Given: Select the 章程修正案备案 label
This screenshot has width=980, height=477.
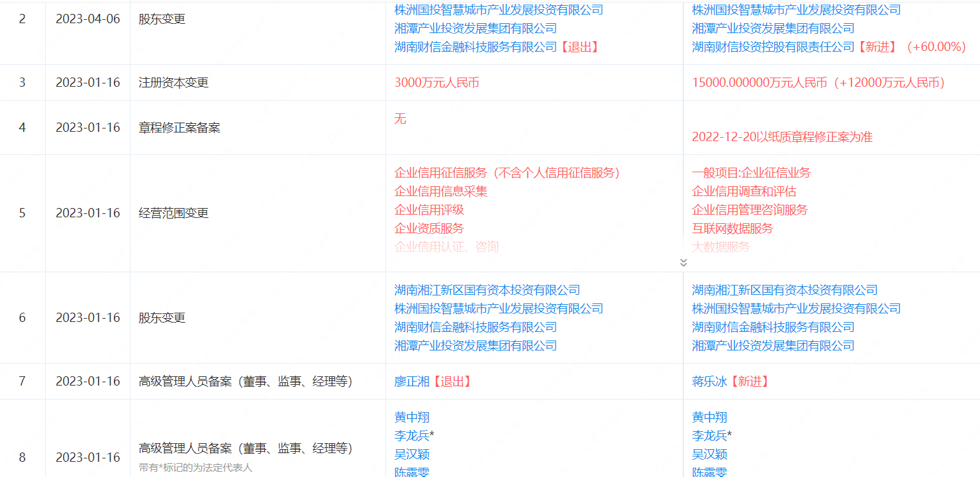Looking at the screenshot, I should click(x=179, y=127).
